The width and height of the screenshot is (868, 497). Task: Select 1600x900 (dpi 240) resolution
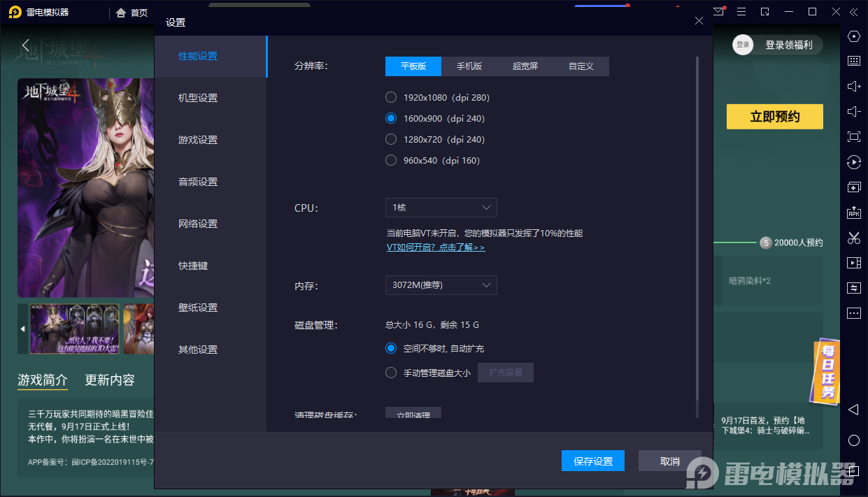pos(435,118)
